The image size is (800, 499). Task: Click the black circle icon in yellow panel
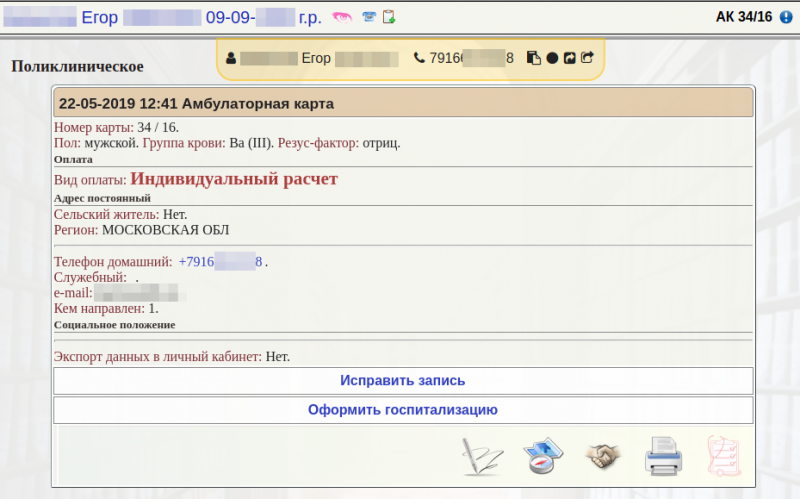(x=552, y=58)
